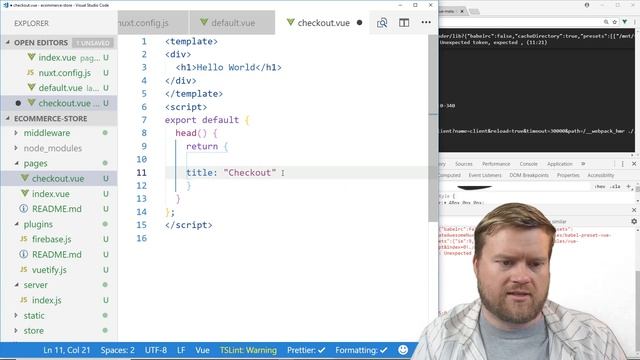Close the DevTools console drawer
Screen dimensions: 640x360
[634, 210]
